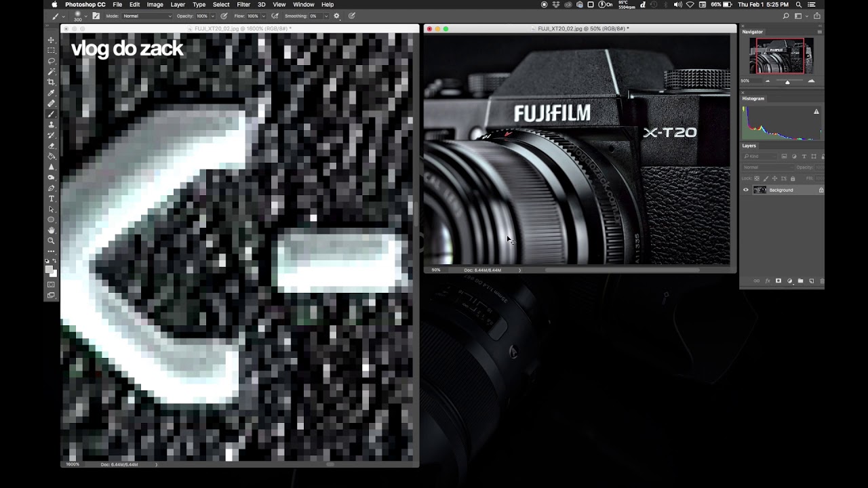Create a new layer group
Viewport: 868px width, 488px height.
point(800,281)
